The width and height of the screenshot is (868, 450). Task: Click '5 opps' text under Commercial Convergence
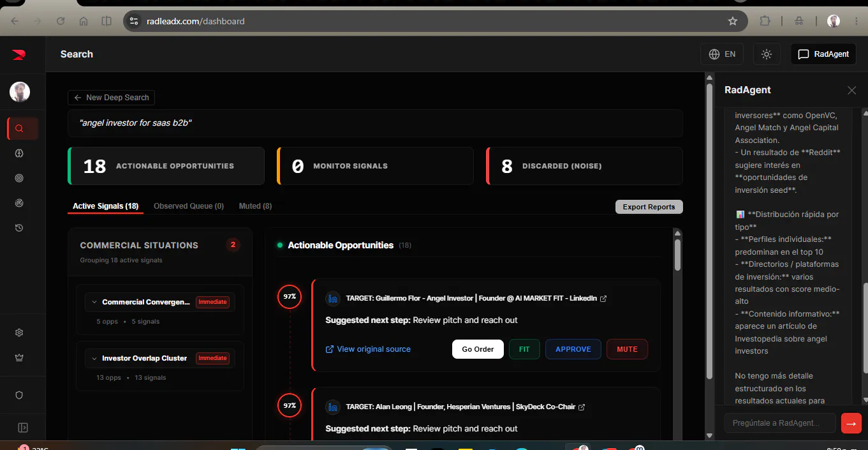[107, 321]
